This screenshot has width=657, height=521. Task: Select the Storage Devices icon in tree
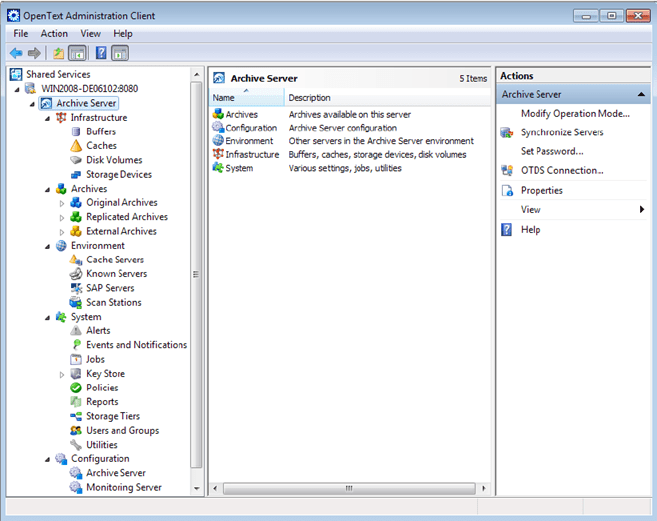coord(76,174)
